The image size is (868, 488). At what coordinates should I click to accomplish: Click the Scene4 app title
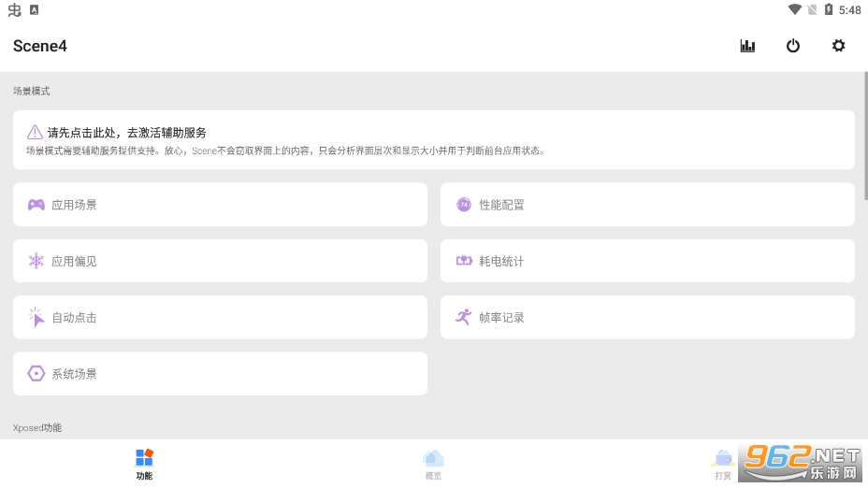point(40,46)
